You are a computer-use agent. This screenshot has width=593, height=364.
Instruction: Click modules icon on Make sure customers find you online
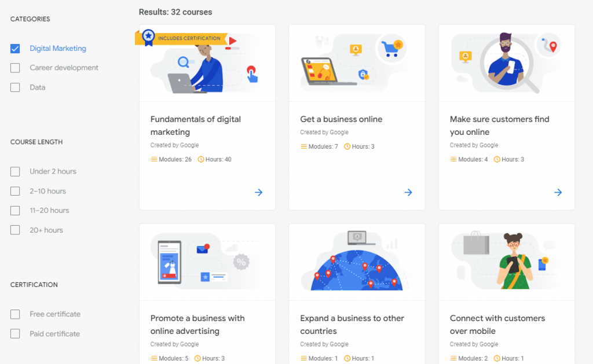click(x=453, y=160)
